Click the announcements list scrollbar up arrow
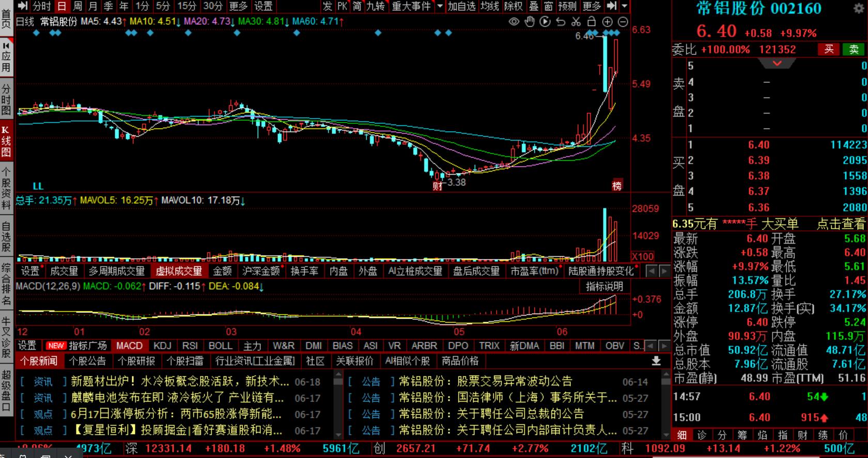The height and width of the screenshot is (458, 868). 667,375
